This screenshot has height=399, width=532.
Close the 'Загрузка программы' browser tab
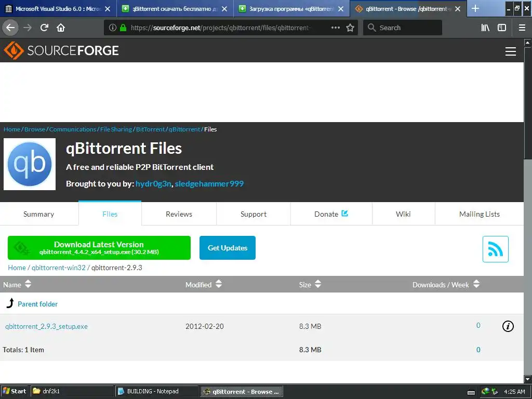pos(341,9)
